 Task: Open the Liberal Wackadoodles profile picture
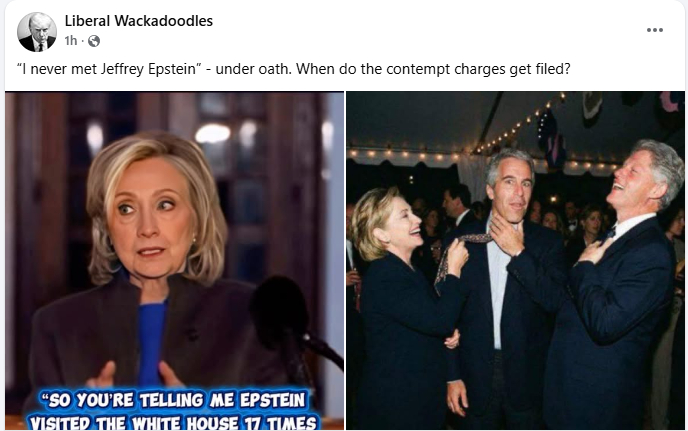pyautogui.click(x=37, y=32)
